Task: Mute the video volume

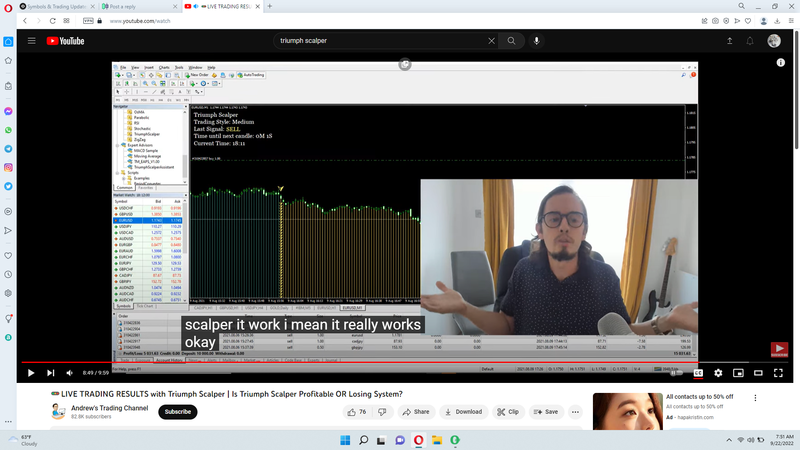Action: (x=69, y=373)
